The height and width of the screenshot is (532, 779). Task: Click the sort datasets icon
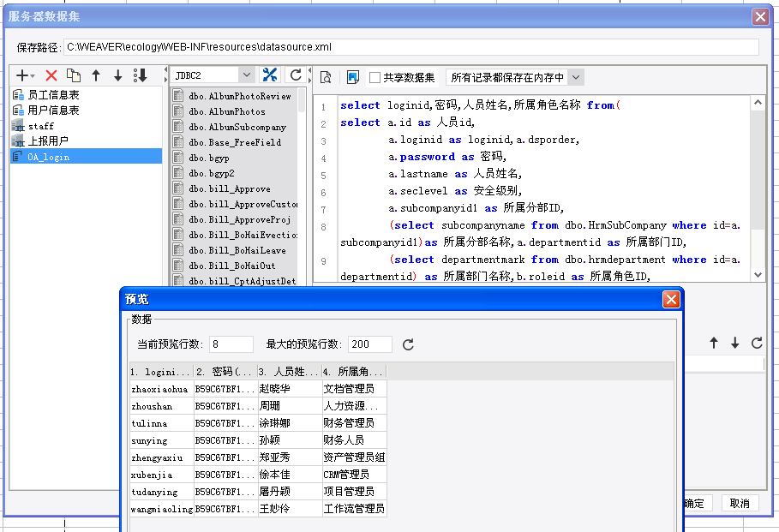point(140,75)
